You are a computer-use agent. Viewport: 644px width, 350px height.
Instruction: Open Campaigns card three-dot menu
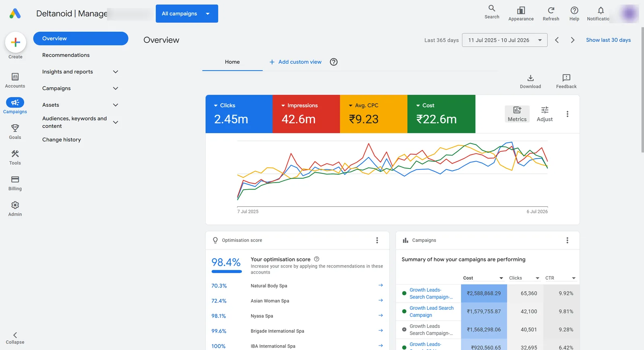point(568,240)
